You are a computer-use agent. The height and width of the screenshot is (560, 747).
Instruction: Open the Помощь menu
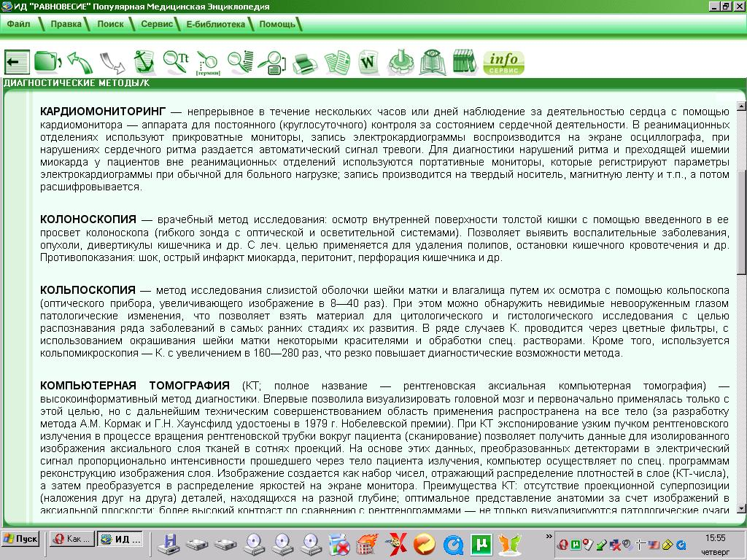tap(277, 24)
